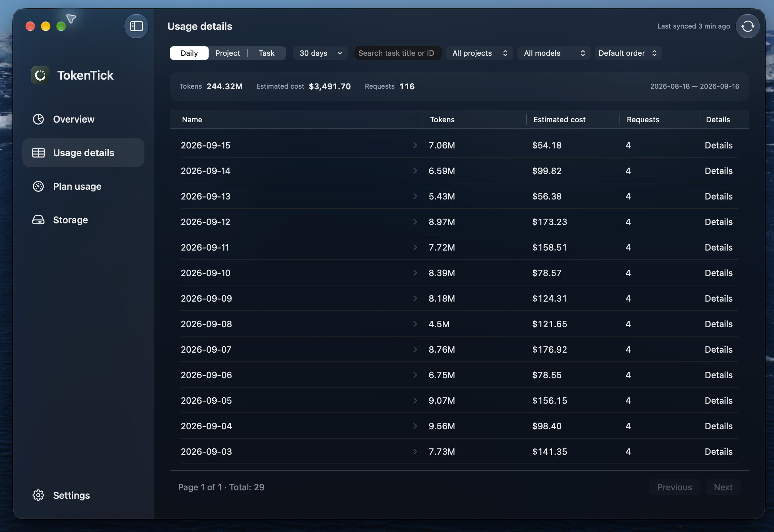This screenshot has height=532, width=774.
Task: Expand the 2026-09-10 row chevron
Action: click(x=415, y=273)
